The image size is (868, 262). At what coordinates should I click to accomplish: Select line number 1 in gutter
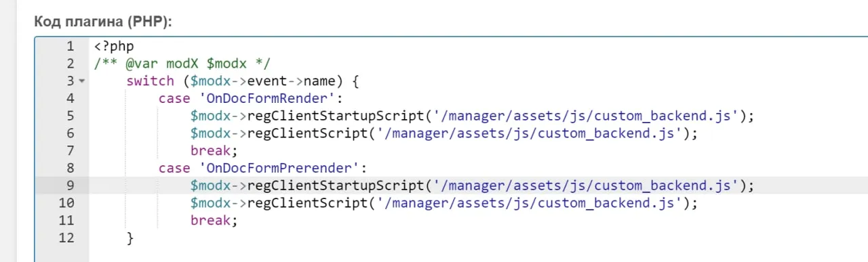(x=70, y=47)
